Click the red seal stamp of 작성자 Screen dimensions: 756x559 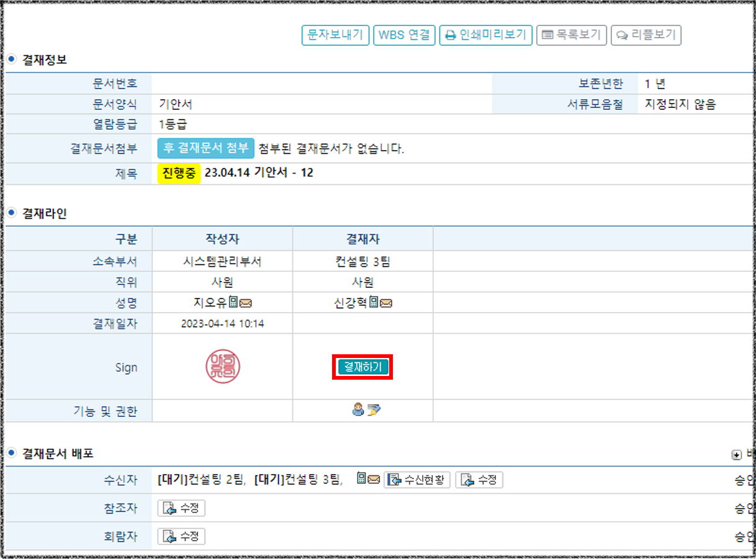pos(223,367)
